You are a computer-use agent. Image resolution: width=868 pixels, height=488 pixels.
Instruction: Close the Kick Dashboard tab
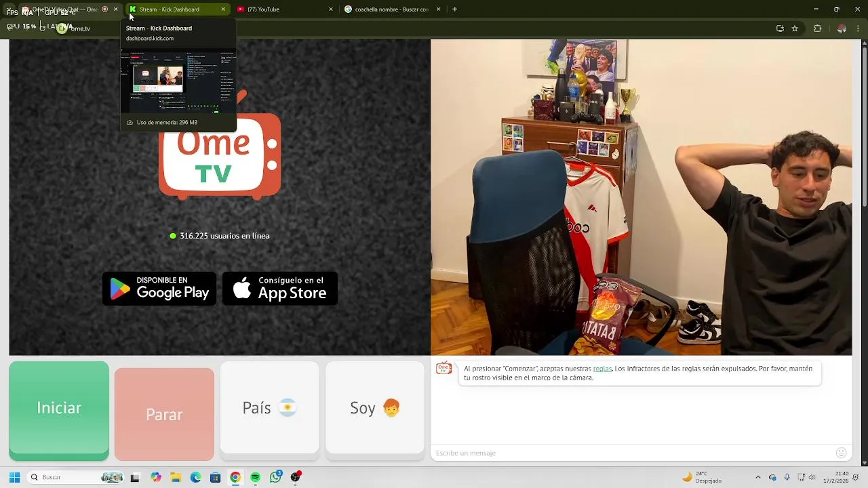tap(223, 9)
